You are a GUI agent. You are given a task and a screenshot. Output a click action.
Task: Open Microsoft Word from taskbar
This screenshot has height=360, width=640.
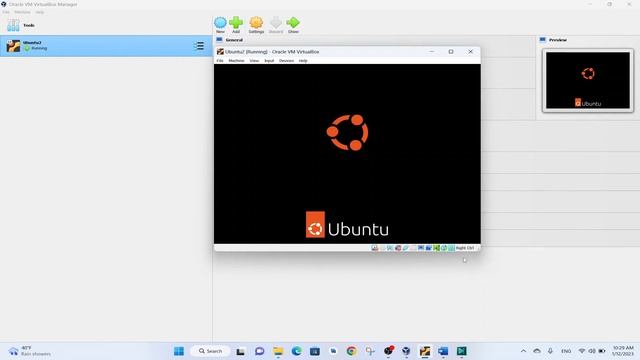[443, 351]
